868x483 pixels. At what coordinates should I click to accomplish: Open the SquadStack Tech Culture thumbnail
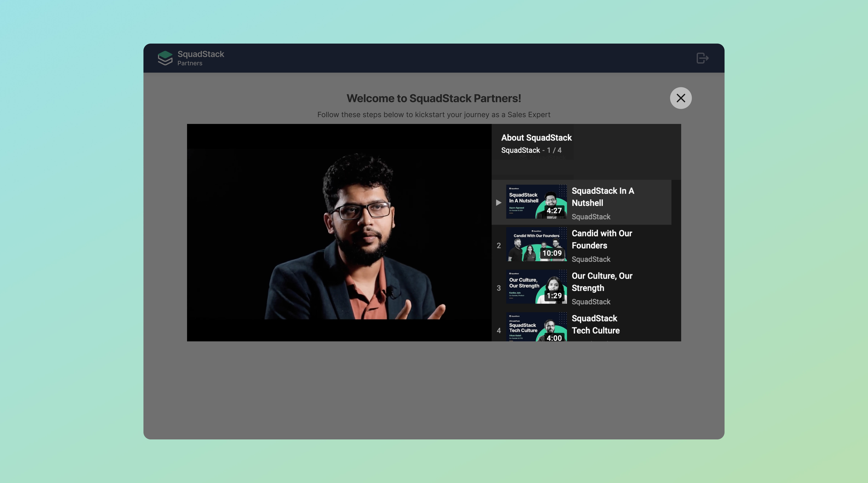[x=536, y=327]
